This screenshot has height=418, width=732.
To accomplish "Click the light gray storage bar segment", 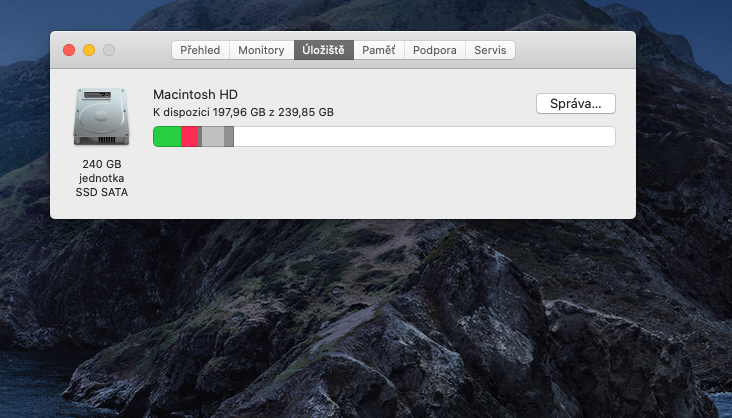I will coord(212,137).
